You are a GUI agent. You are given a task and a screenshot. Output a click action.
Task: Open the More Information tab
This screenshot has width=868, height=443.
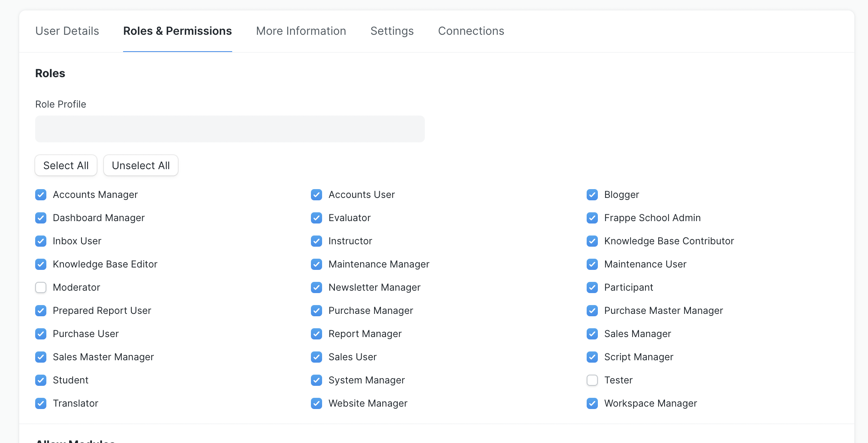click(x=301, y=31)
